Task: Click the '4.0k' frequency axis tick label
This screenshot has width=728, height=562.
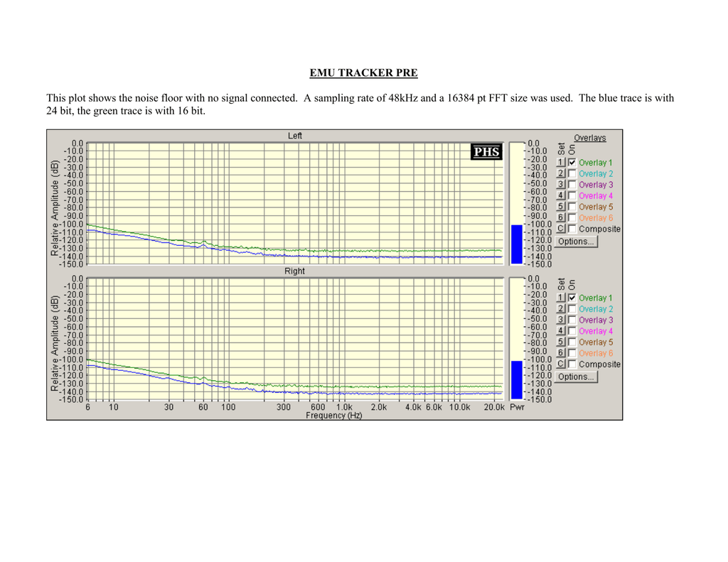Action: point(413,407)
